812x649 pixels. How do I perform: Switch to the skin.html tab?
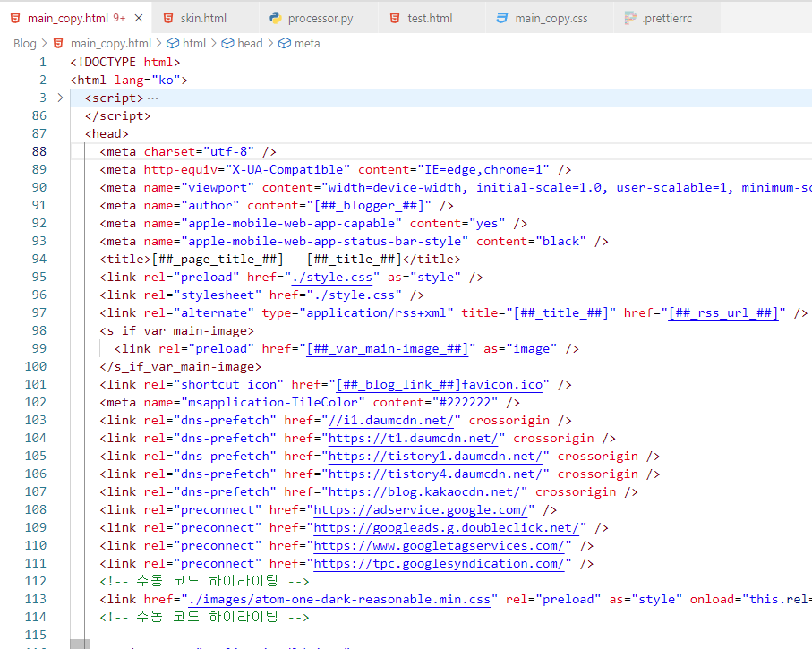206,18
